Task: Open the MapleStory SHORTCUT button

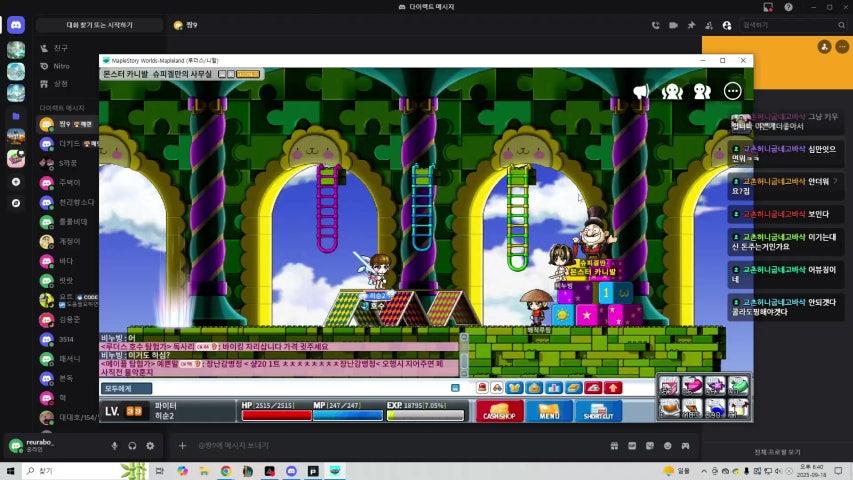Action: [x=598, y=411]
